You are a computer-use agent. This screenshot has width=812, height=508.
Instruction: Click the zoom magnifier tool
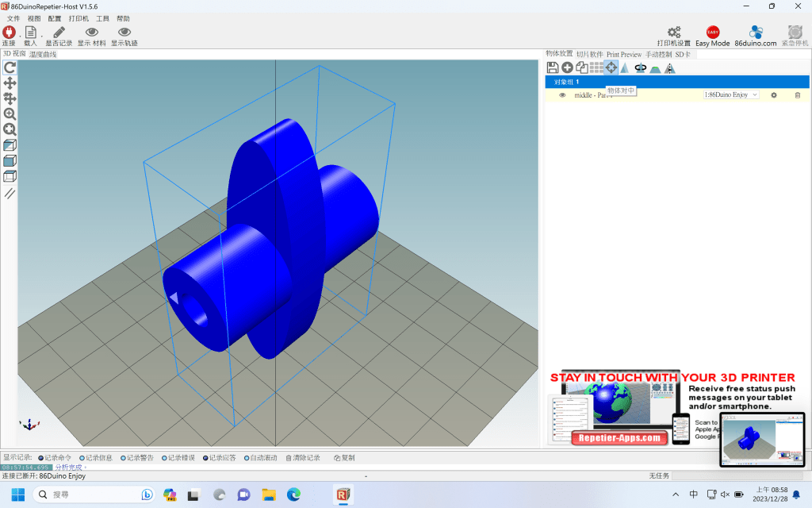10,114
